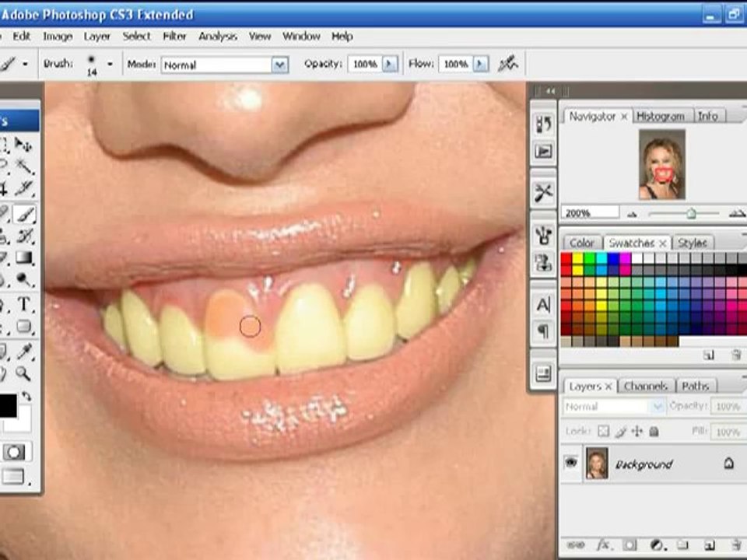Open the Window menu
This screenshot has height=560, width=747.
[x=301, y=37]
